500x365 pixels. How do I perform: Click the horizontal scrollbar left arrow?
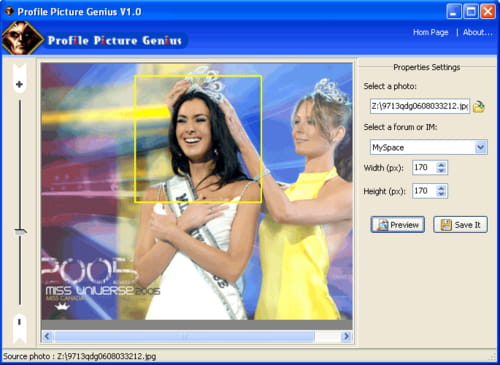(x=47, y=336)
